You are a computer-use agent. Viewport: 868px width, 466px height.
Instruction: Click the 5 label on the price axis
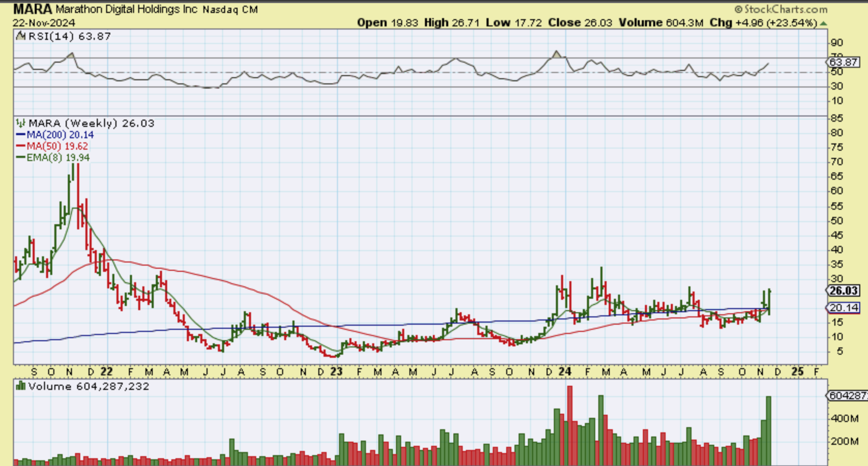(840, 352)
